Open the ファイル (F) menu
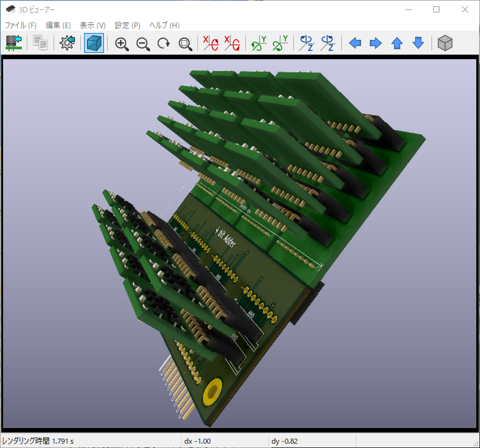Screen dimensions: 480x448 tap(21, 25)
